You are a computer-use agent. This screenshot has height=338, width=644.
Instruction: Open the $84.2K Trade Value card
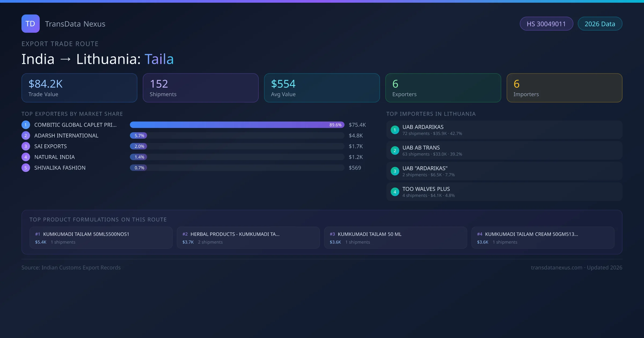[79, 88]
